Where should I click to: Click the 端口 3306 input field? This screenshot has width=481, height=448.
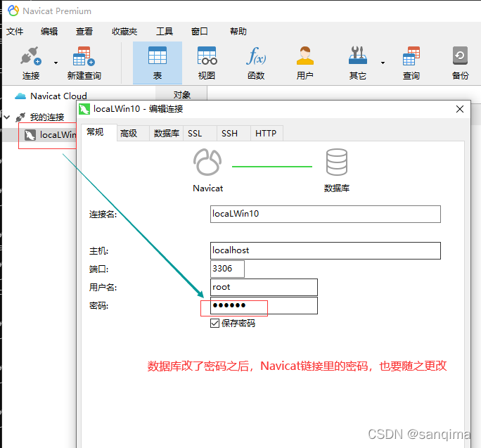[x=227, y=269]
